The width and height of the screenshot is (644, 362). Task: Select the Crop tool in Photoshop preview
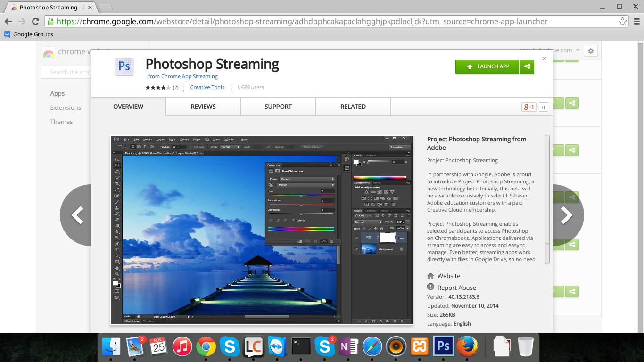[x=117, y=184]
